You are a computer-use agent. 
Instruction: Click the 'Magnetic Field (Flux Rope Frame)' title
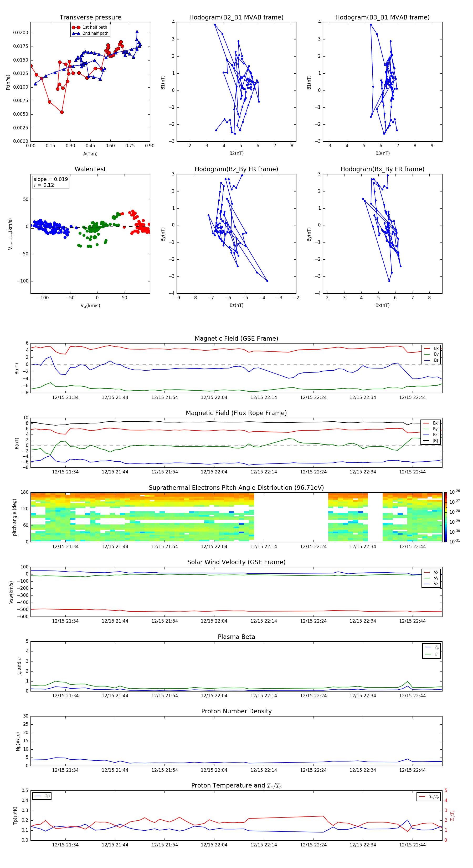coord(236,413)
